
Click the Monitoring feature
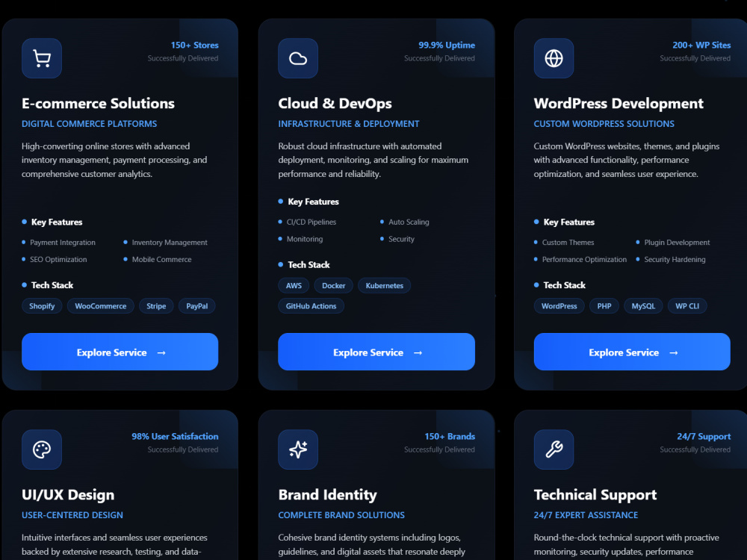pos(305,239)
